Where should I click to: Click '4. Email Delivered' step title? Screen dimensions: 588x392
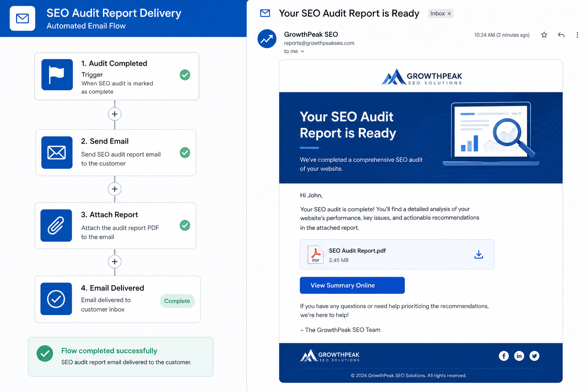(x=113, y=288)
